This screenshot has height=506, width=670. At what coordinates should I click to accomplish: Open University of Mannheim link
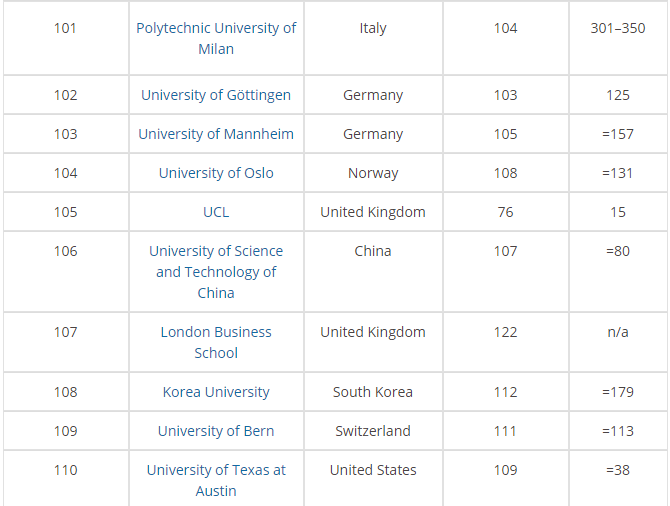216,134
